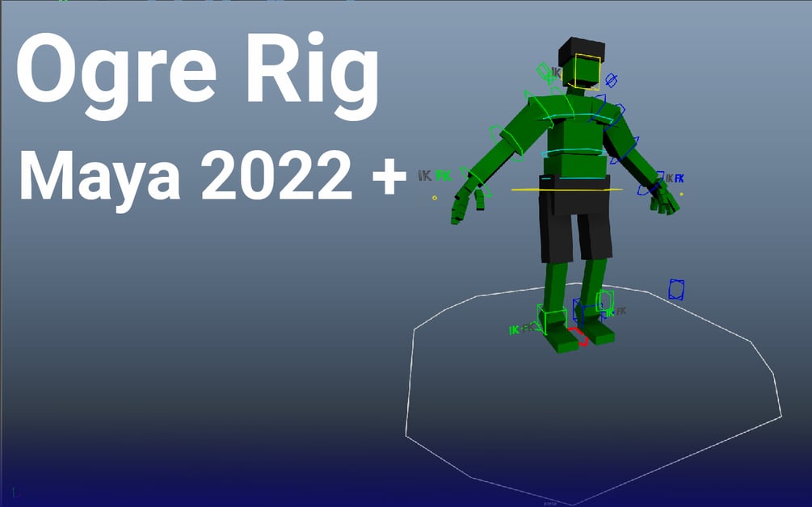Toggle the IK FK switch beside green foot box
Screen dimensions: 812x507
coord(521,329)
